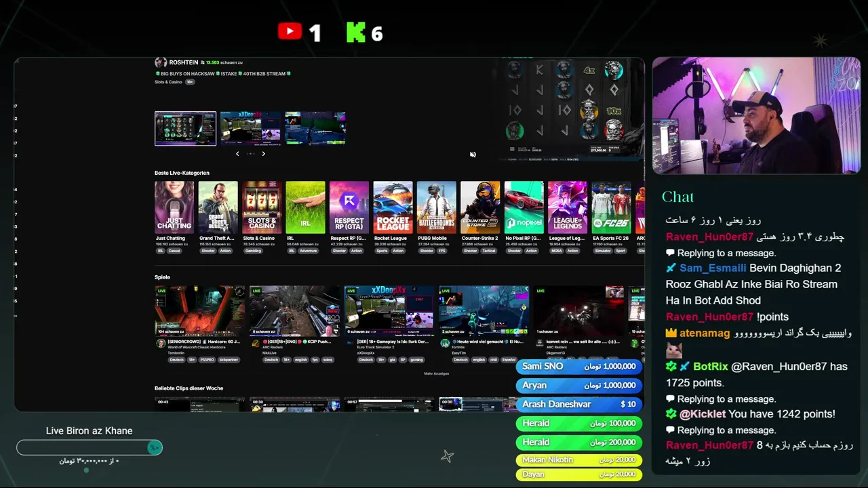
Task: Click Sami SNO donation entry
Action: tap(578, 366)
